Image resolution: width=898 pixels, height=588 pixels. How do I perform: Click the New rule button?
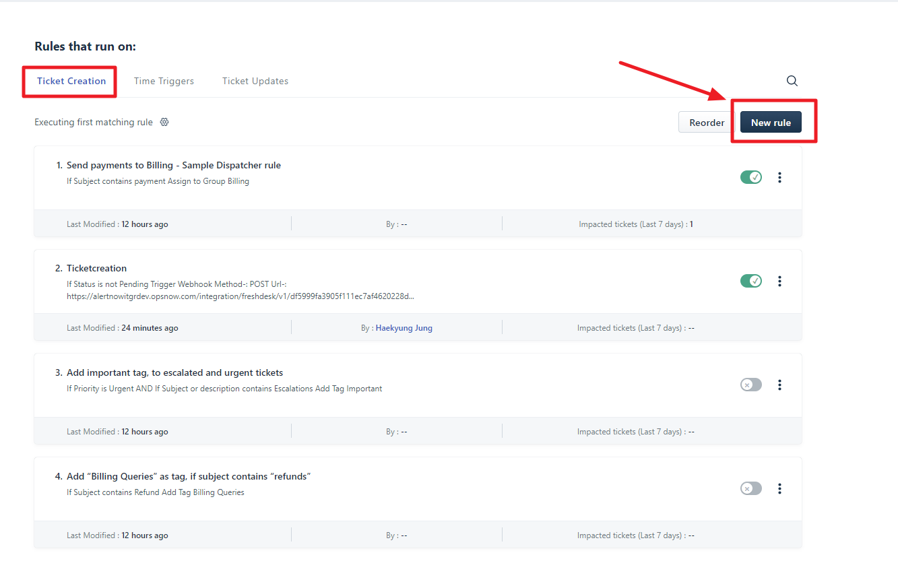(x=771, y=123)
